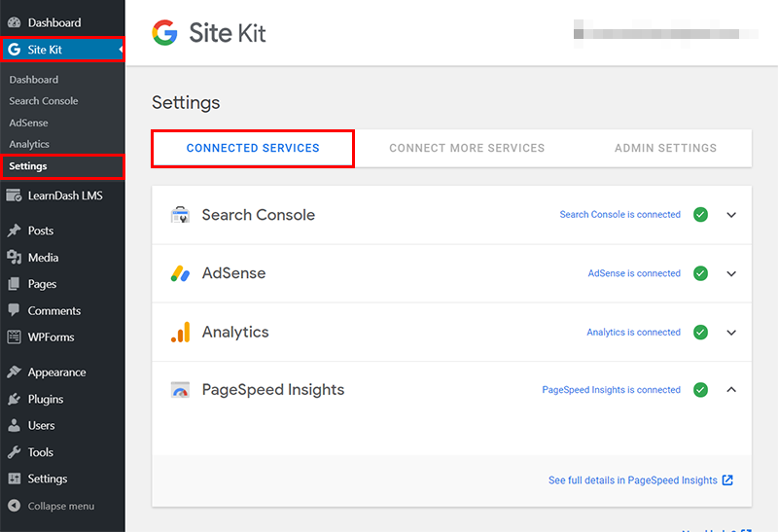
Task: Go to Site Kit Search Console submenu
Action: (x=44, y=101)
